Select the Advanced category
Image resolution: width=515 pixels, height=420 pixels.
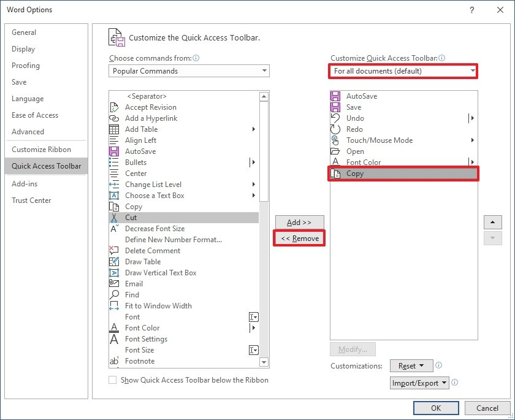[x=47, y=132]
